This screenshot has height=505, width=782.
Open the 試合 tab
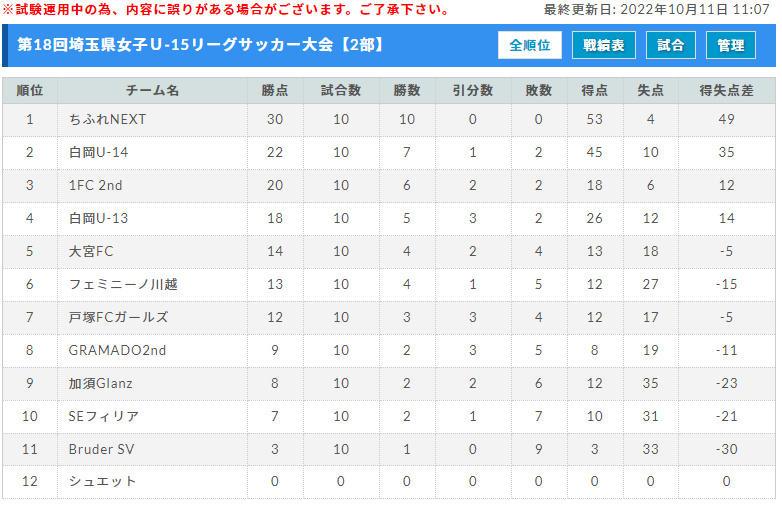(670, 45)
